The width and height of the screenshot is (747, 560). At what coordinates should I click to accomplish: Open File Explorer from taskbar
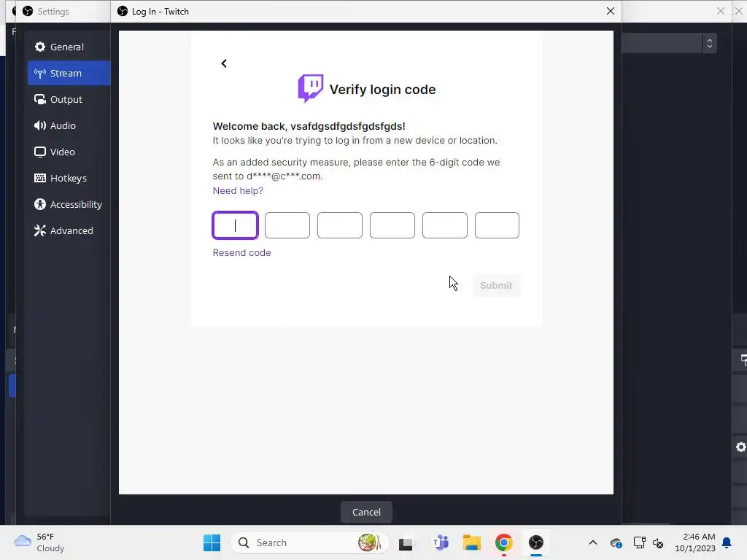pos(472,542)
